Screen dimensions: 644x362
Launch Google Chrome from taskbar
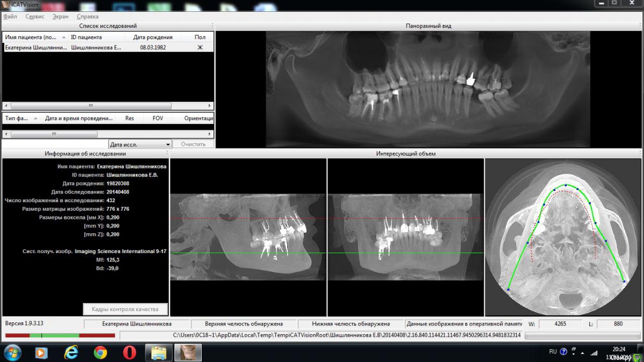[x=100, y=352]
